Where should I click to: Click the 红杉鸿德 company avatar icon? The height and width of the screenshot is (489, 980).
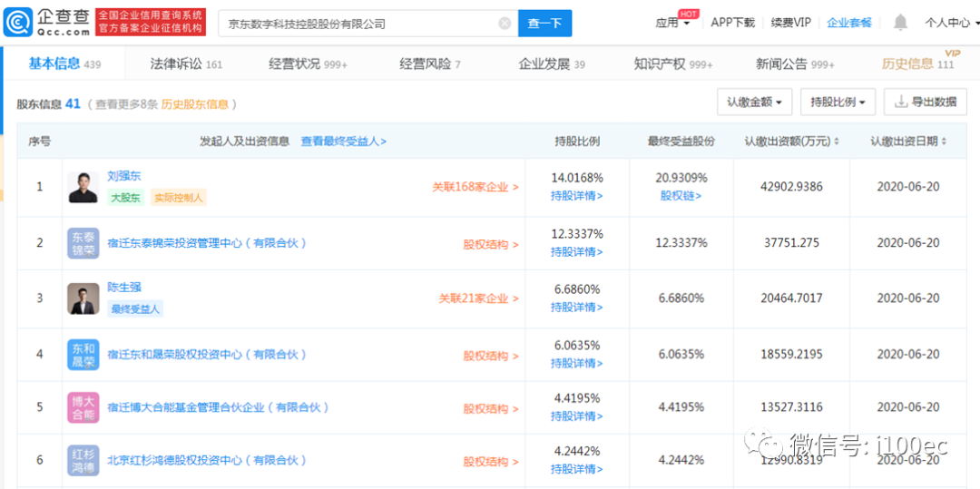pos(83,461)
